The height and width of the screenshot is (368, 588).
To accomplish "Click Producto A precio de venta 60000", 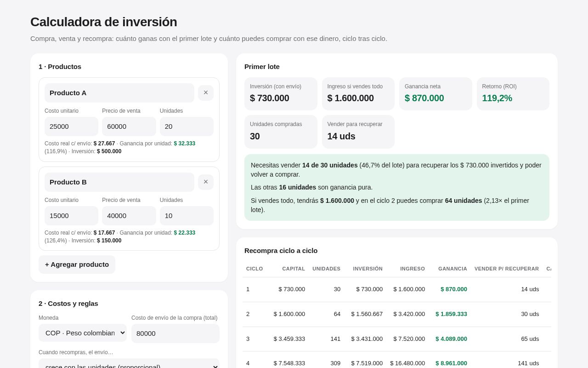I will pyautogui.click(x=129, y=126).
